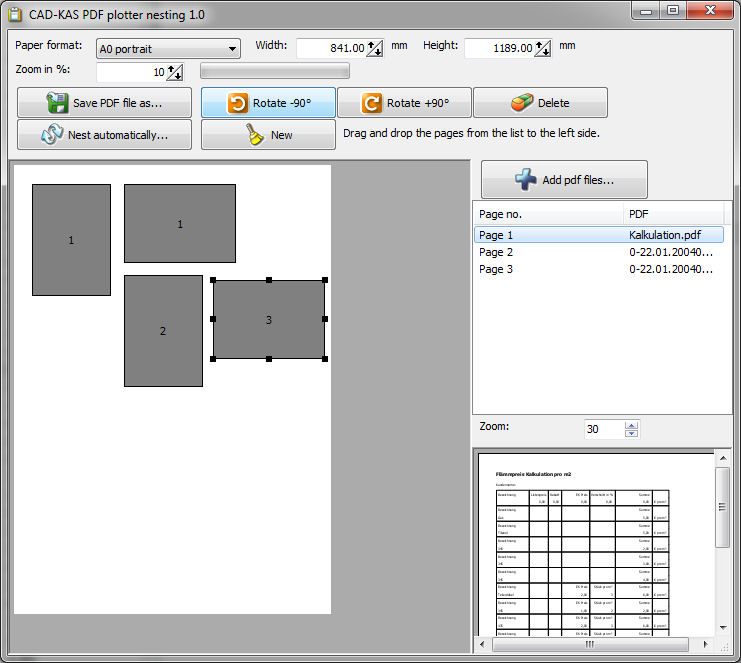Screen dimensions: 741x663
Task: Click the blue plus Add pdf files icon
Action: pyautogui.click(x=526, y=180)
